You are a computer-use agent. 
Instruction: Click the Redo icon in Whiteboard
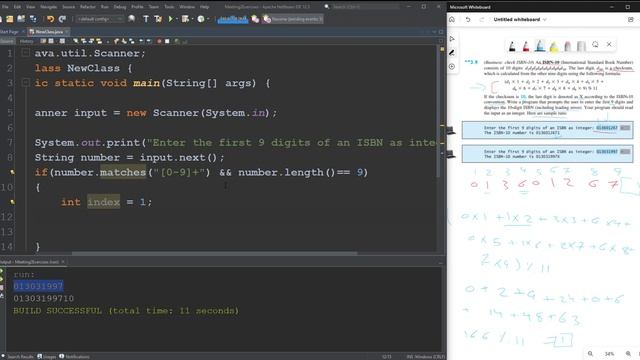pyautogui.click(x=482, y=19)
